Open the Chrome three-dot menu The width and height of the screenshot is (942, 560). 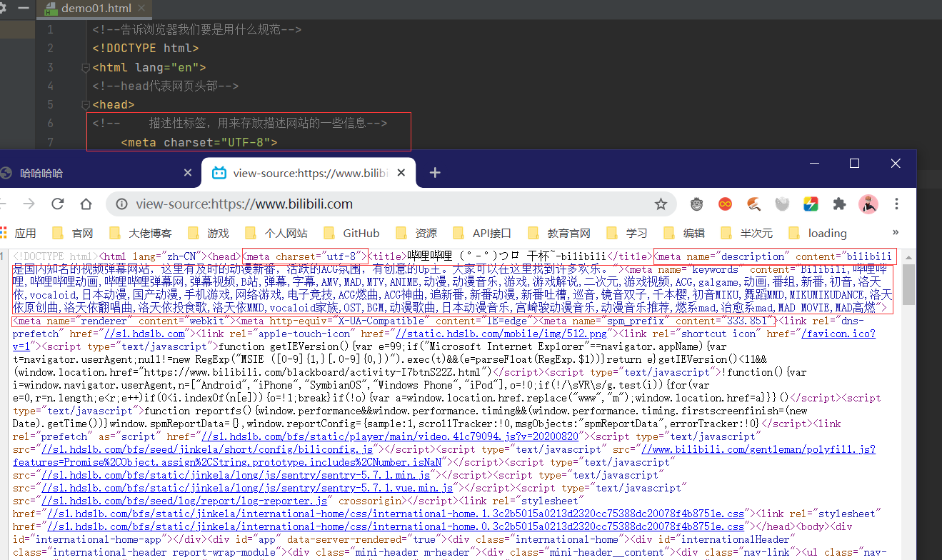(x=897, y=204)
